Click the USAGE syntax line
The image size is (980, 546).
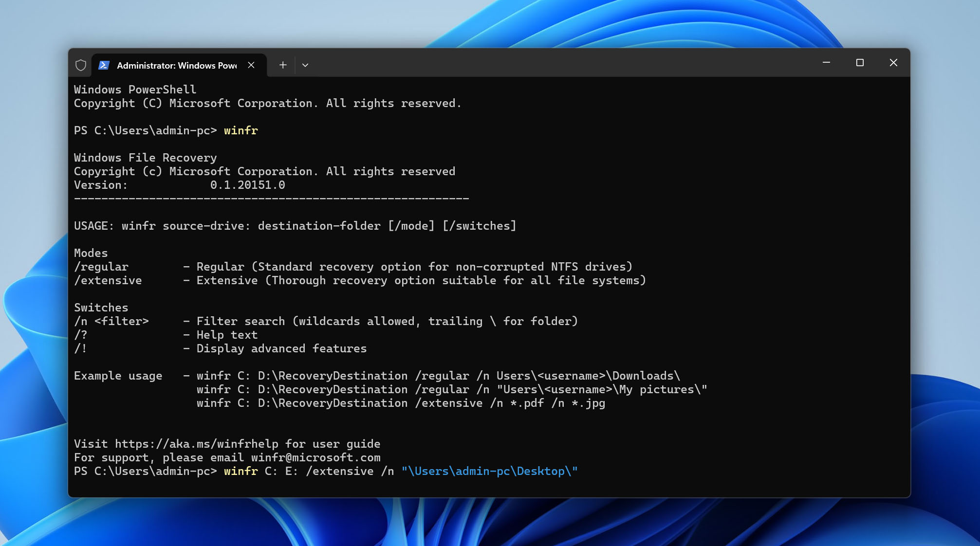295,226
